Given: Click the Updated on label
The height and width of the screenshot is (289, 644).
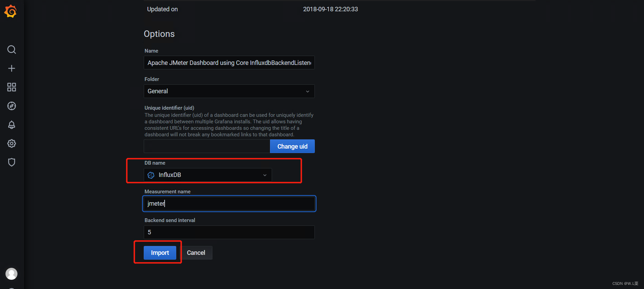Looking at the screenshot, I should (x=162, y=9).
